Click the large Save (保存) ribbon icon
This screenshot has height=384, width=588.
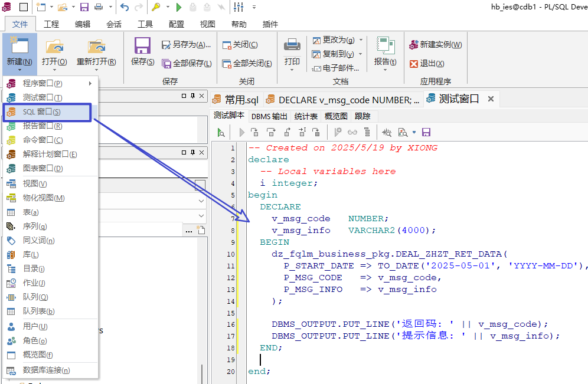(142, 46)
